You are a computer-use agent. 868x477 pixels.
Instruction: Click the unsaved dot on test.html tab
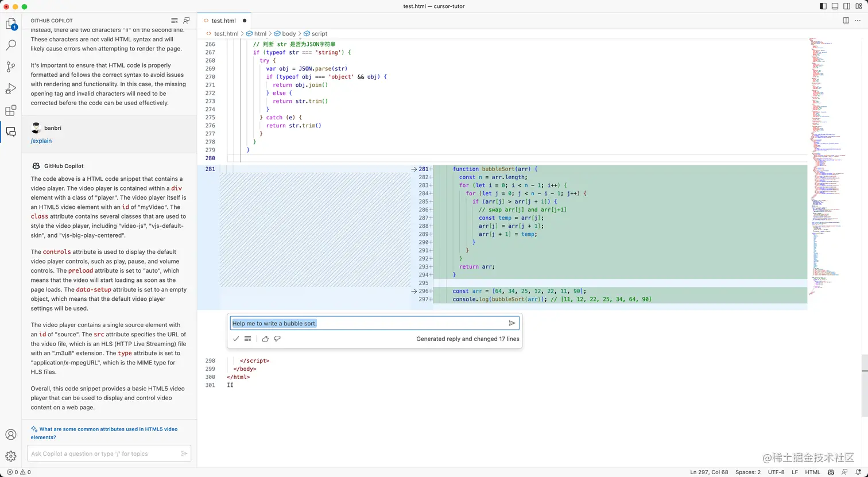(245, 21)
